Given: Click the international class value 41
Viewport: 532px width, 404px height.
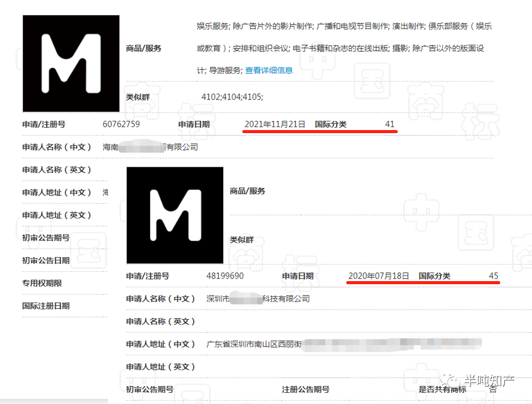Looking at the screenshot, I should tap(390, 124).
